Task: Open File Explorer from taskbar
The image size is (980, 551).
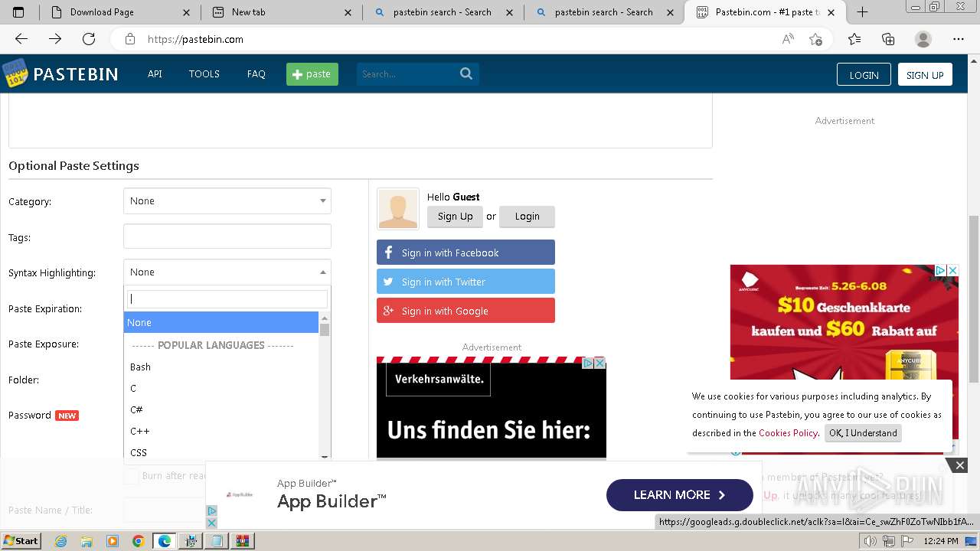Action: point(87,541)
